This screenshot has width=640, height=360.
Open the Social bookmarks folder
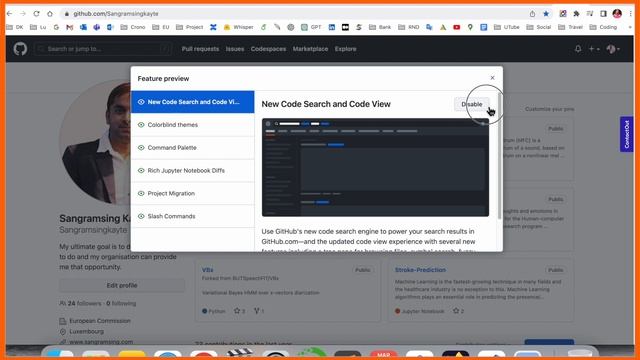[x=539, y=27]
